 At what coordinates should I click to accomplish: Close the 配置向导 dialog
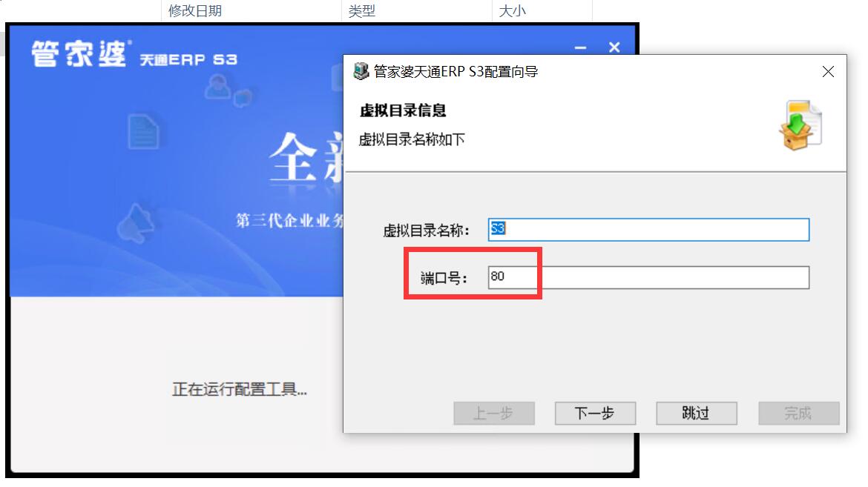click(828, 71)
